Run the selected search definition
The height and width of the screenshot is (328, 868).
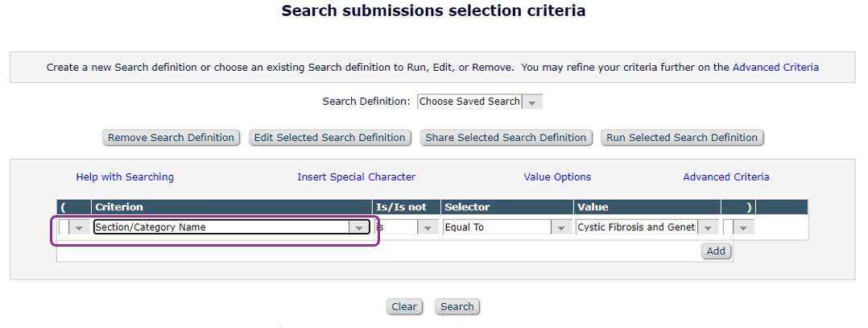pyautogui.click(x=682, y=138)
